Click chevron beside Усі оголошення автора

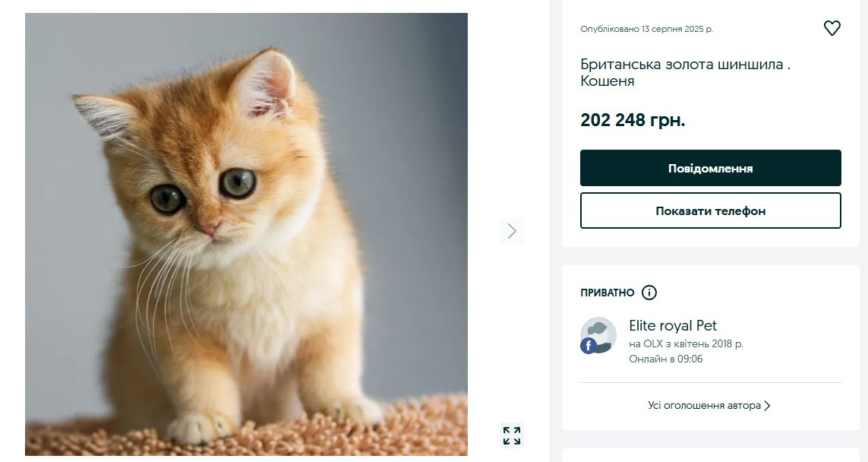[767, 406]
